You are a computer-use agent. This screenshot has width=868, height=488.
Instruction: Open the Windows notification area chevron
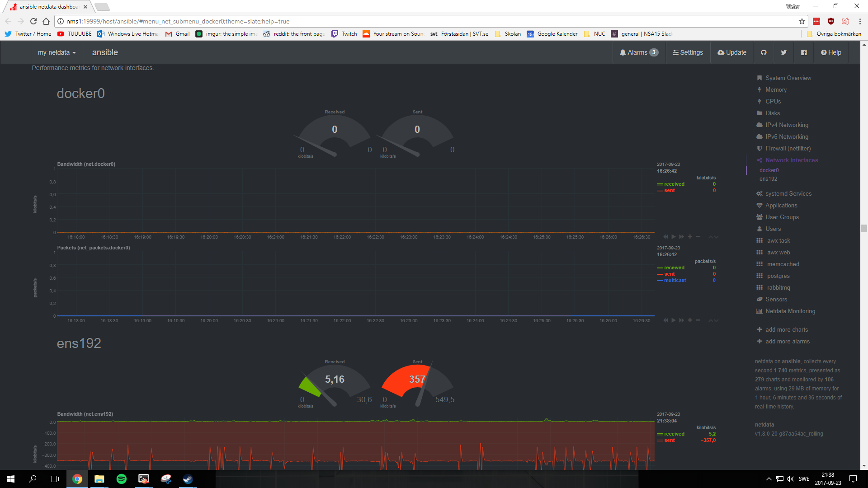click(769, 479)
